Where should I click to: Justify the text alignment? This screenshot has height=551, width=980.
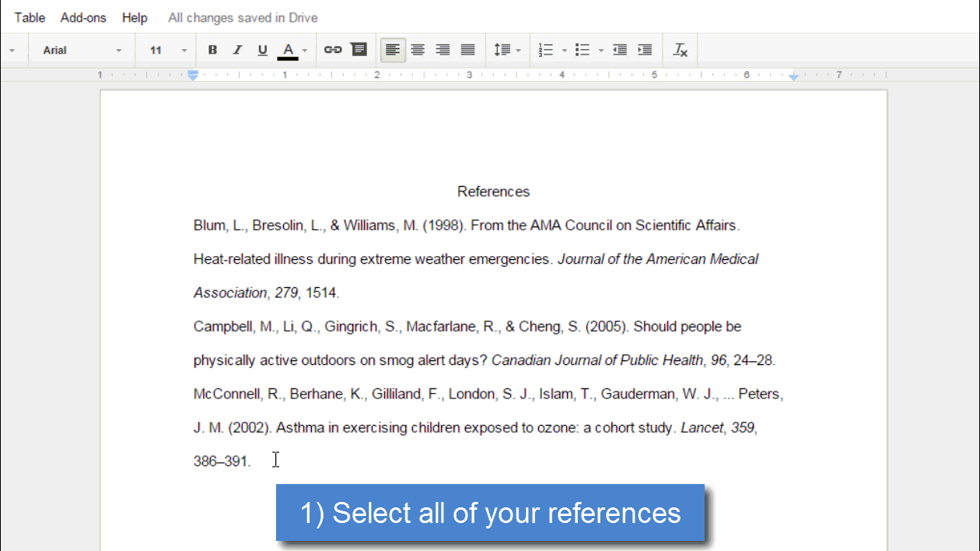467,49
